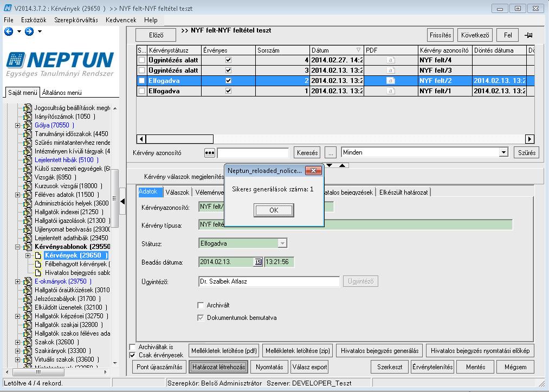Toggle Érvényes checkbox in NYF felt/1 row

(x=228, y=91)
